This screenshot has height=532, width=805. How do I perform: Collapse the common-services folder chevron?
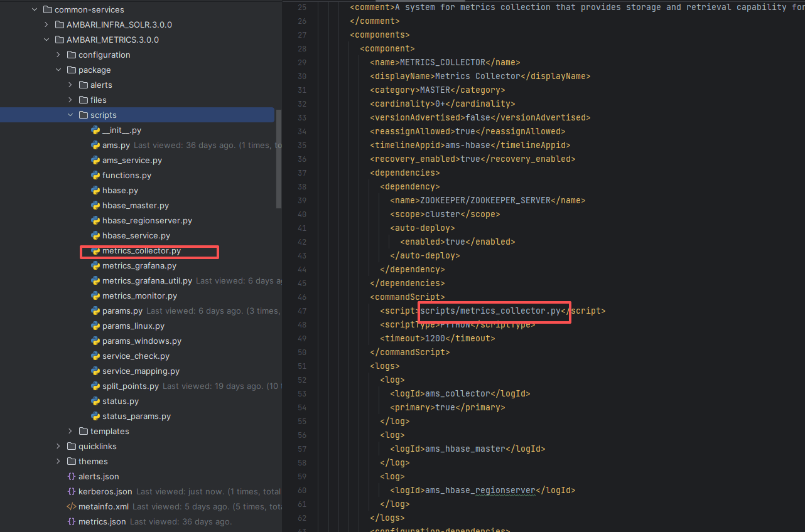click(34, 10)
